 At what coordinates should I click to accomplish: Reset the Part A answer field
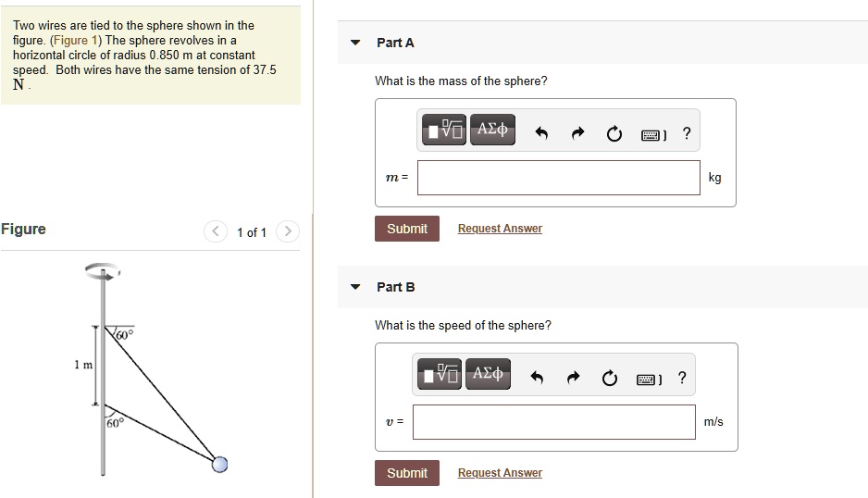pyautogui.click(x=614, y=134)
